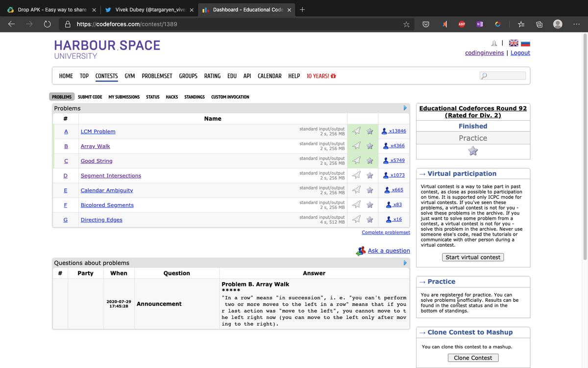This screenshot has height=368, width=588.
Task: Open the AdBlock Plus extension
Action: click(x=462, y=24)
